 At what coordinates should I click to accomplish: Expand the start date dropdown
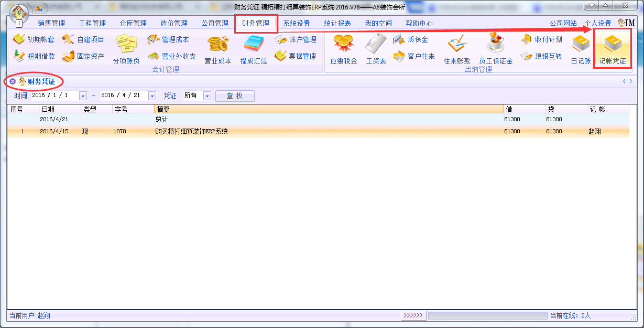click(83, 96)
